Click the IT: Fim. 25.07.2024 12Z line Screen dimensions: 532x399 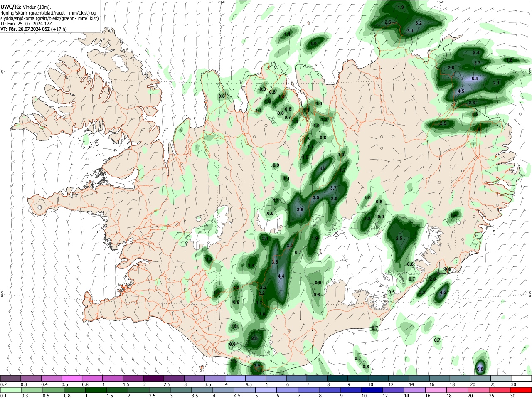pyautogui.click(x=26, y=24)
